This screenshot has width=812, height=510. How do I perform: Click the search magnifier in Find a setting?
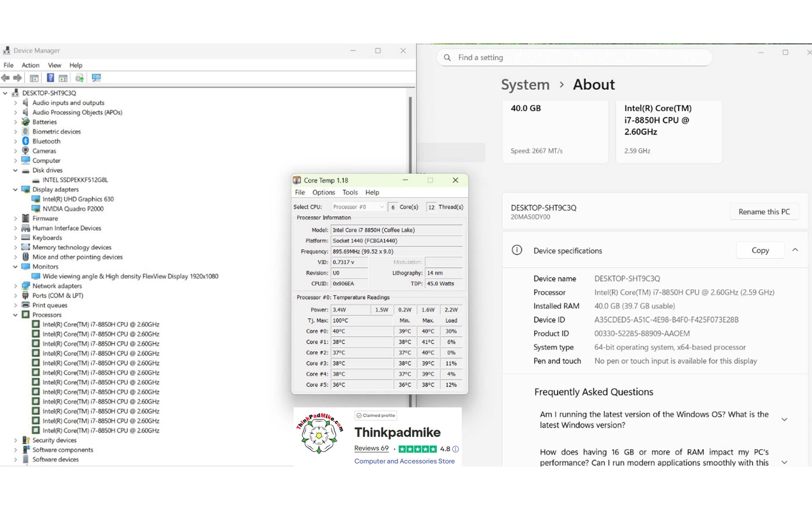[447, 58]
